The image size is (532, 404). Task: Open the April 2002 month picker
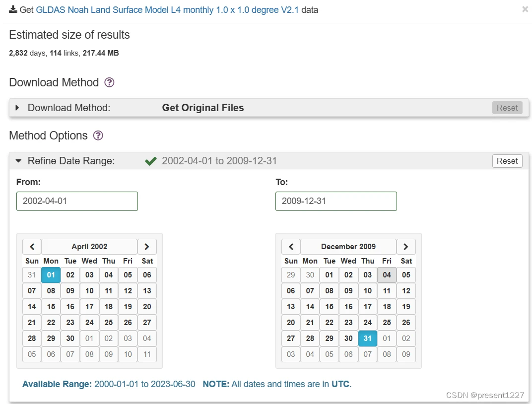[x=89, y=247]
